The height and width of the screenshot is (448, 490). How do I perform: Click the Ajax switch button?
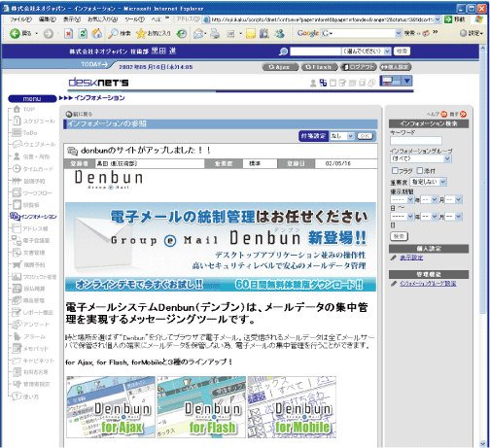pos(280,67)
